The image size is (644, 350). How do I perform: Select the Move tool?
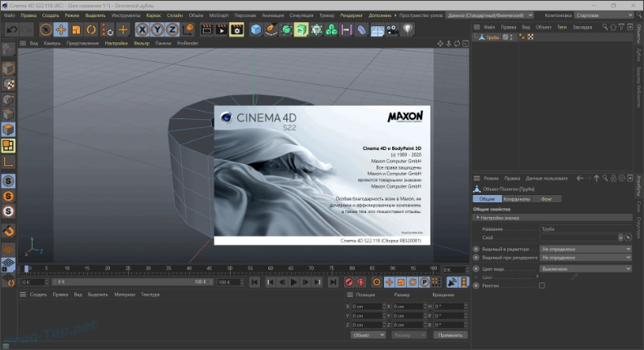(x=60, y=29)
